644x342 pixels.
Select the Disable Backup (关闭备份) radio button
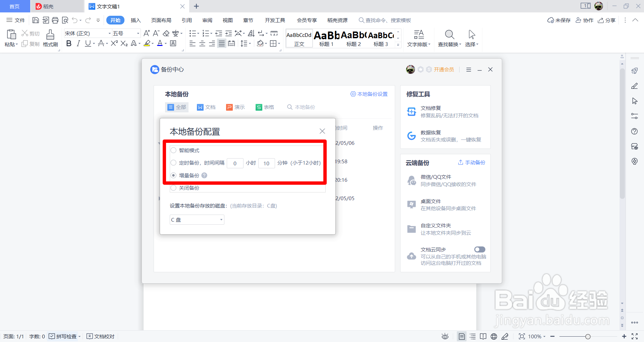click(x=173, y=188)
